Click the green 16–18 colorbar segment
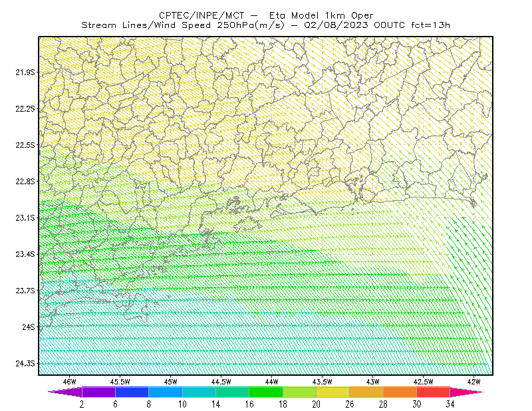 click(266, 392)
